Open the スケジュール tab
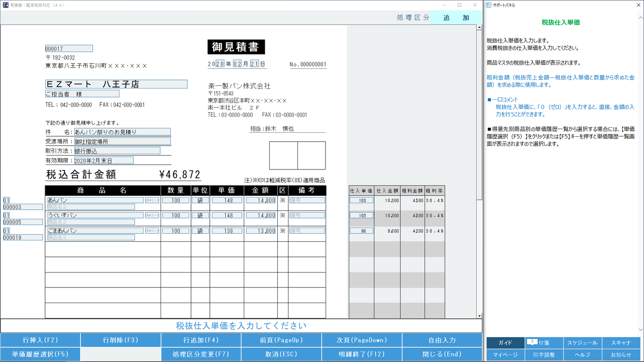The image size is (644, 362). [582, 343]
